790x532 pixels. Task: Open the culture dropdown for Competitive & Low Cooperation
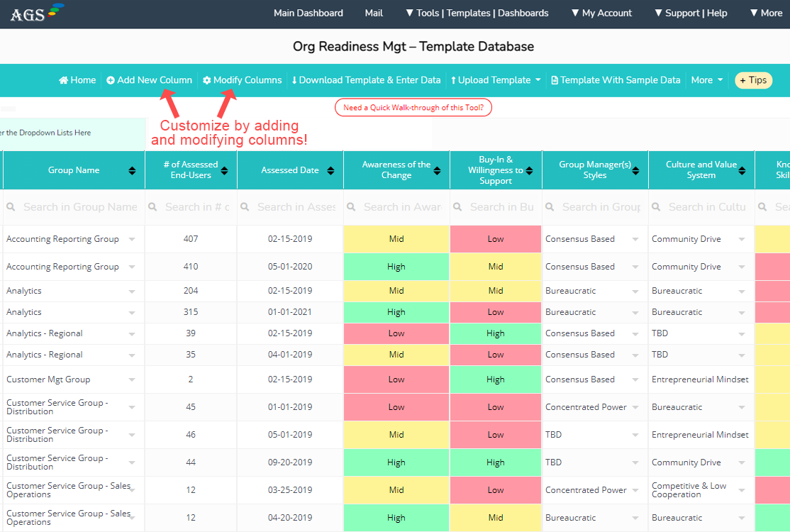point(742,490)
